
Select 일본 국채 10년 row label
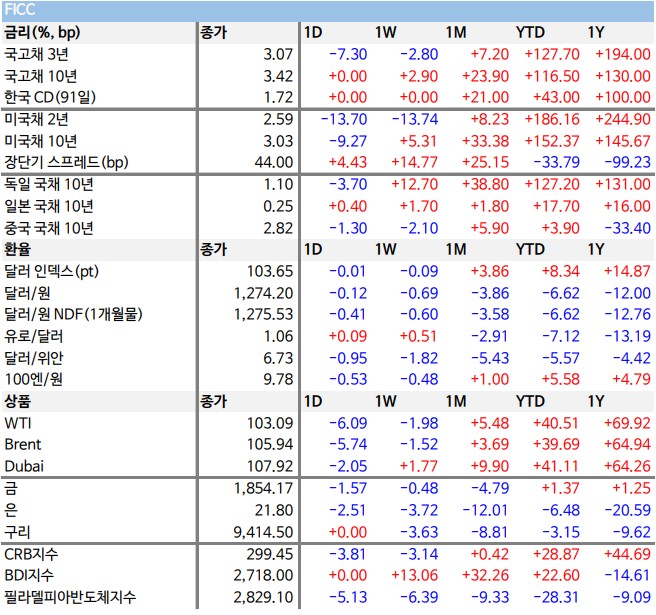pos(49,206)
